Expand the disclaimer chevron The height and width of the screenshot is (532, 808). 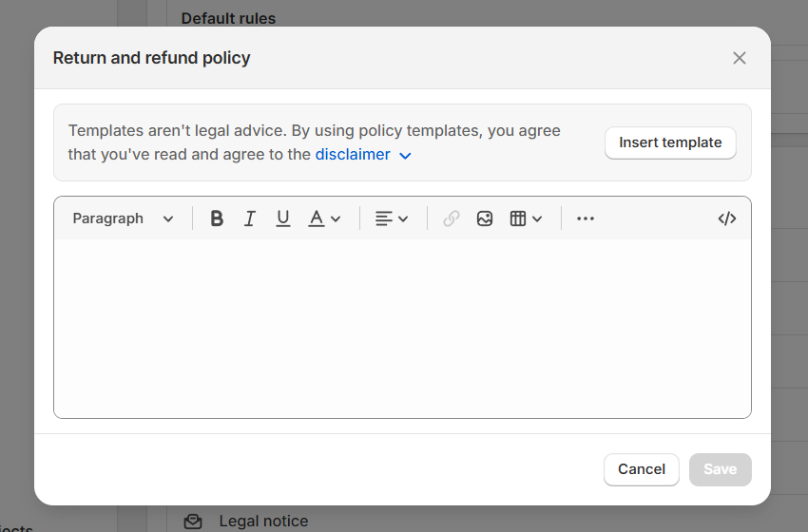[x=406, y=156]
